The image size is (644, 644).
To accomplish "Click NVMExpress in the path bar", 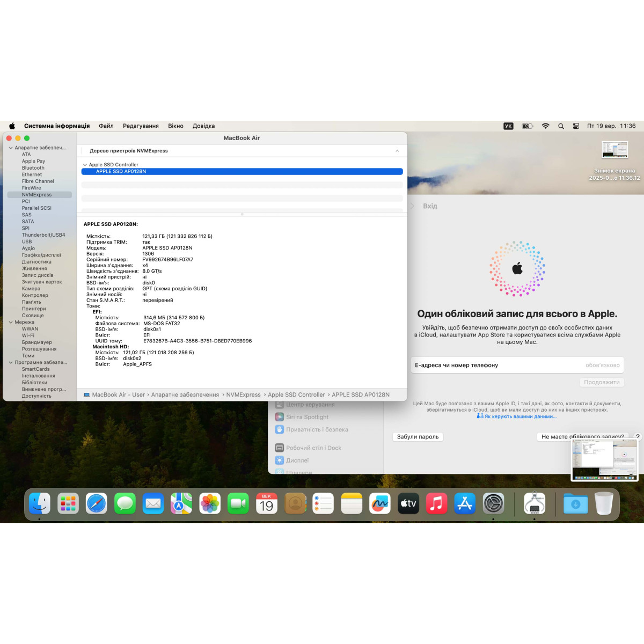I will click(243, 395).
